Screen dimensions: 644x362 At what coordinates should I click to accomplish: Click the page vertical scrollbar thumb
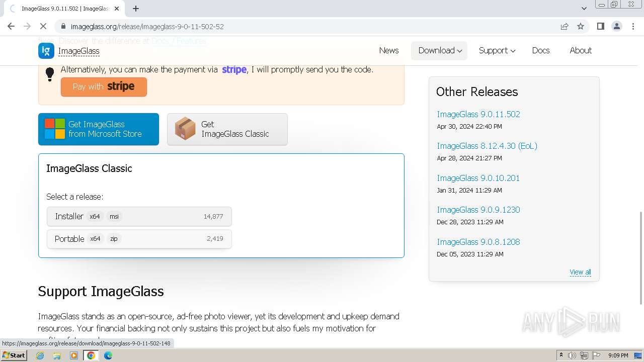coord(640,257)
